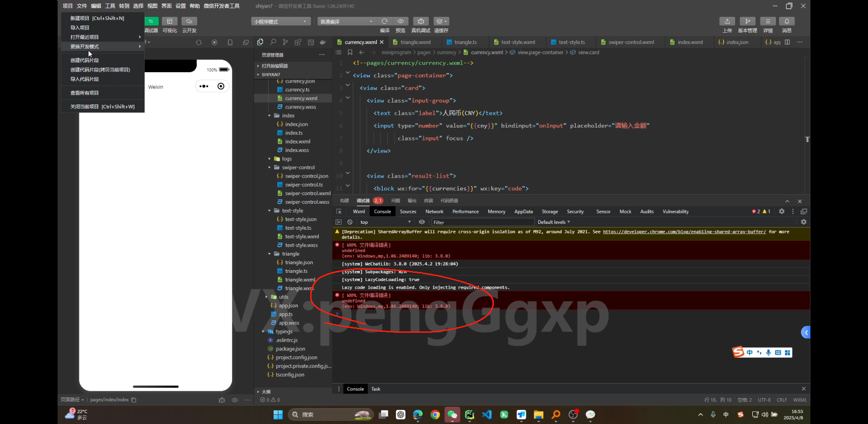Open the Default levels dropdown
This screenshot has height=424, width=868.
pyautogui.click(x=554, y=222)
